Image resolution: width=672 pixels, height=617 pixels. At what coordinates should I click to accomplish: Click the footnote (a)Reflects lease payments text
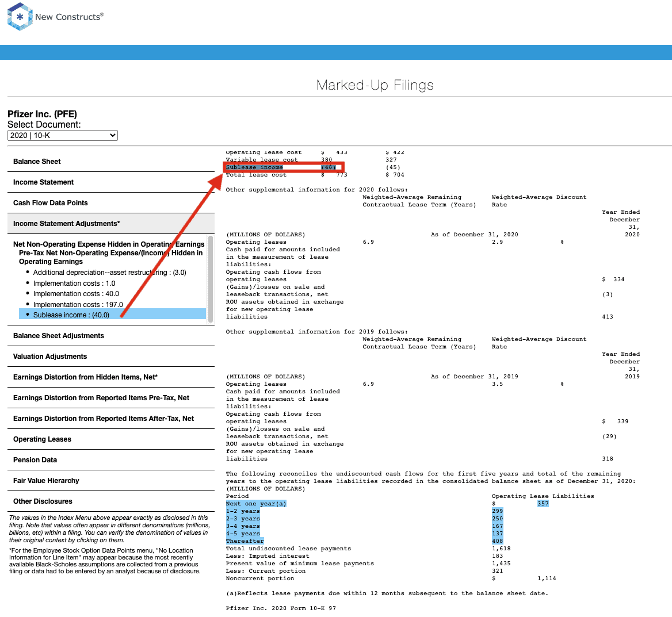(387, 593)
